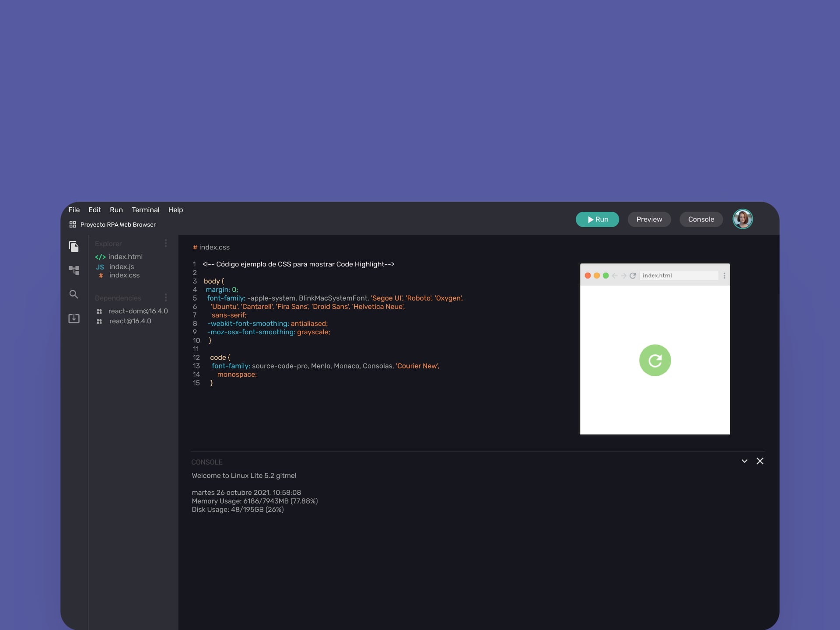Open the File menu
Screen dimensions: 840x630
(x=74, y=210)
